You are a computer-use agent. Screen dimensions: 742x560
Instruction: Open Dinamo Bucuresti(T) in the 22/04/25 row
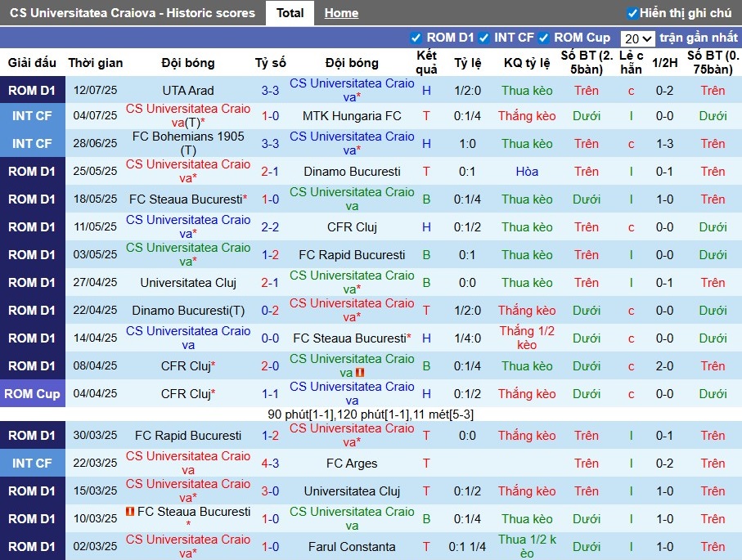tap(188, 311)
